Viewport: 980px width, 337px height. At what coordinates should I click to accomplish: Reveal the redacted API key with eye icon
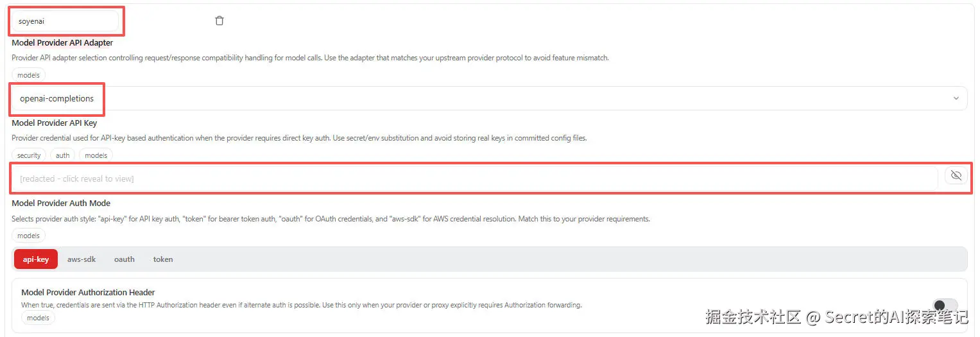pos(956,176)
